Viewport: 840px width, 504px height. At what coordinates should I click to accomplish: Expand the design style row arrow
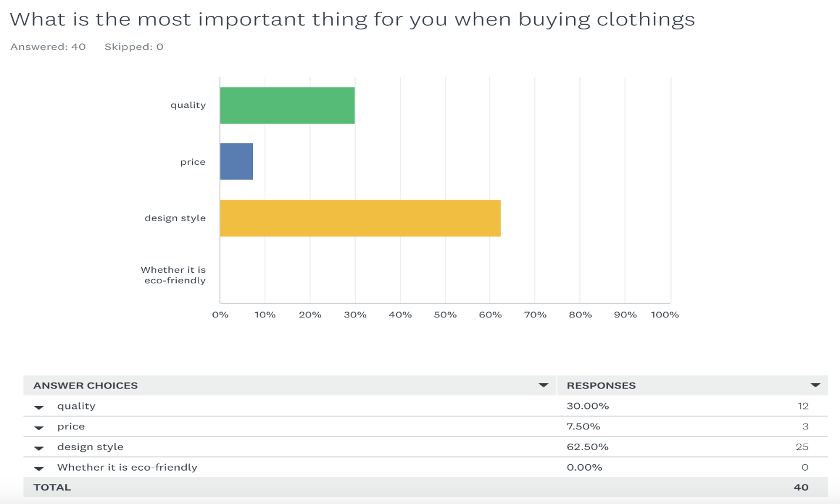39,448
